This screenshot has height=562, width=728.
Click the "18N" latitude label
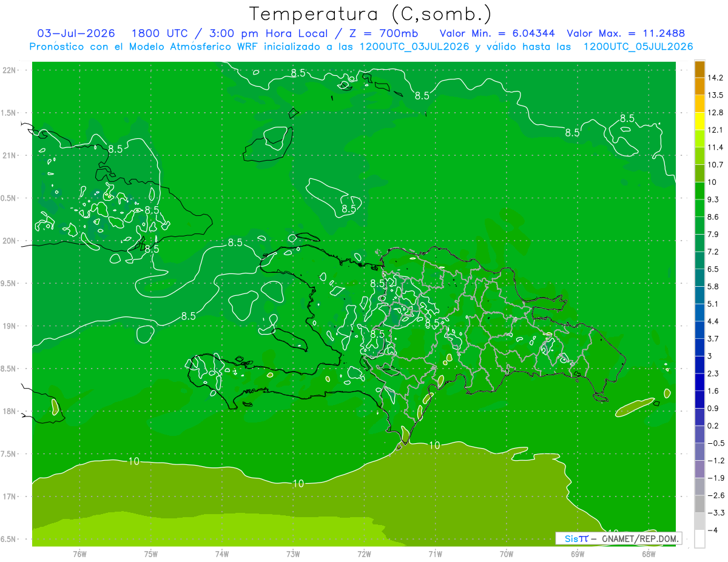click(x=9, y=411)
